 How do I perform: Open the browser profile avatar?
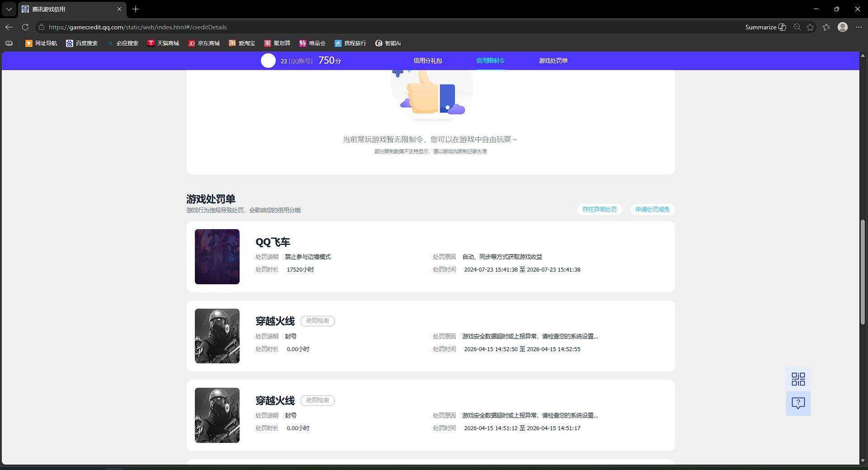pos(843,27)
